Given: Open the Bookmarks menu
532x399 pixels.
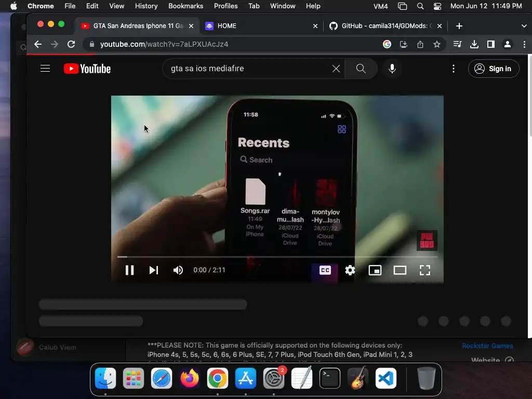Looking at the screenshot, I should tap(185, 6).
